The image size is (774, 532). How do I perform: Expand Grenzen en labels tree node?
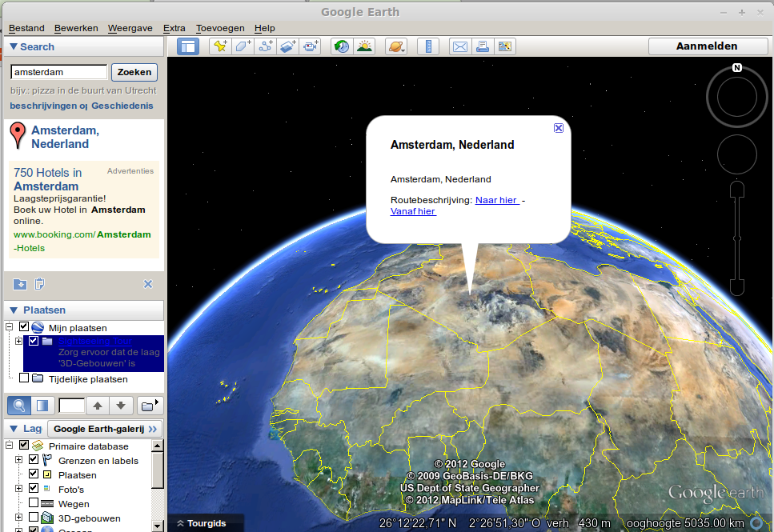(18, 459)
